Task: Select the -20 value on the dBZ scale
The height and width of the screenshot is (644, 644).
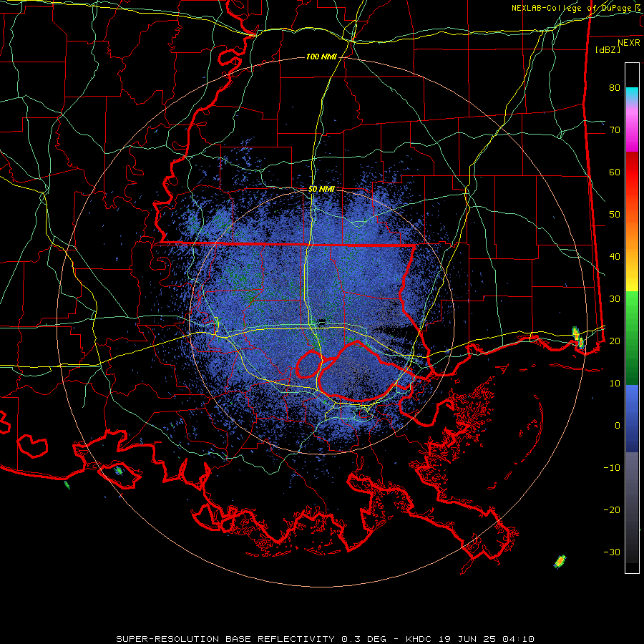Action: click(x=612, y=509)
